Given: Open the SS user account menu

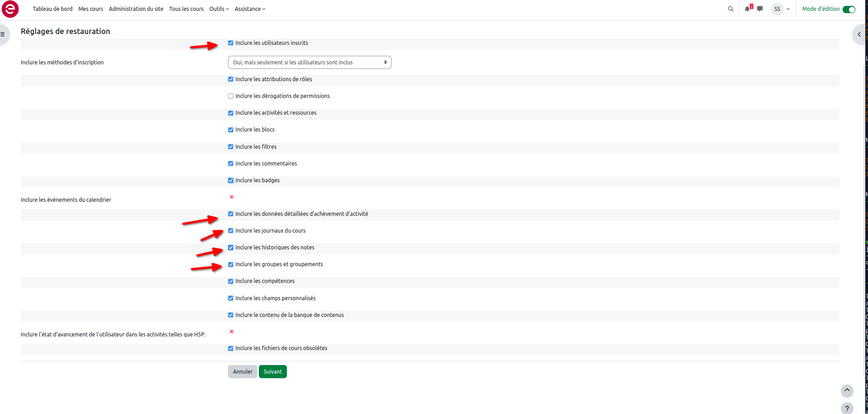Looking at the screenshot, I should (x=781, y=9).
